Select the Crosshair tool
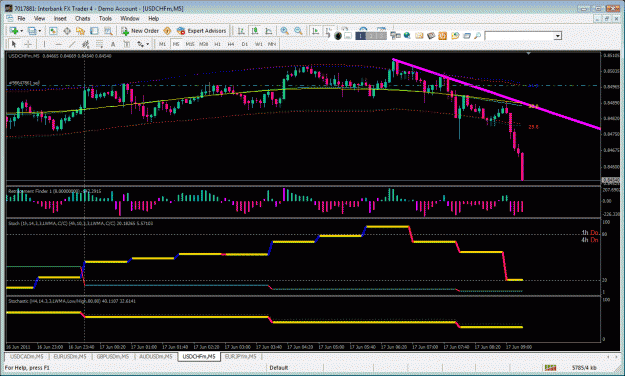The height and width of the screenshot is (376, 625). 28,44
